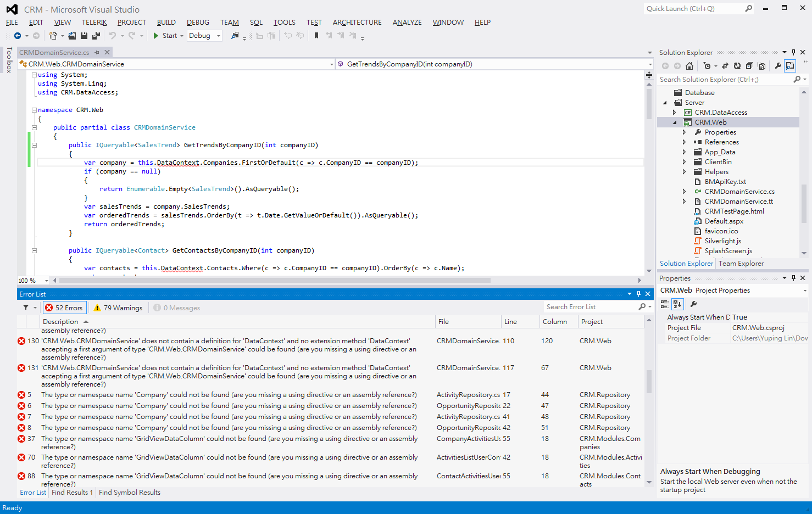Screen dimensions: 812x514
Task: Open the BUILD menu
Action: 166,23
